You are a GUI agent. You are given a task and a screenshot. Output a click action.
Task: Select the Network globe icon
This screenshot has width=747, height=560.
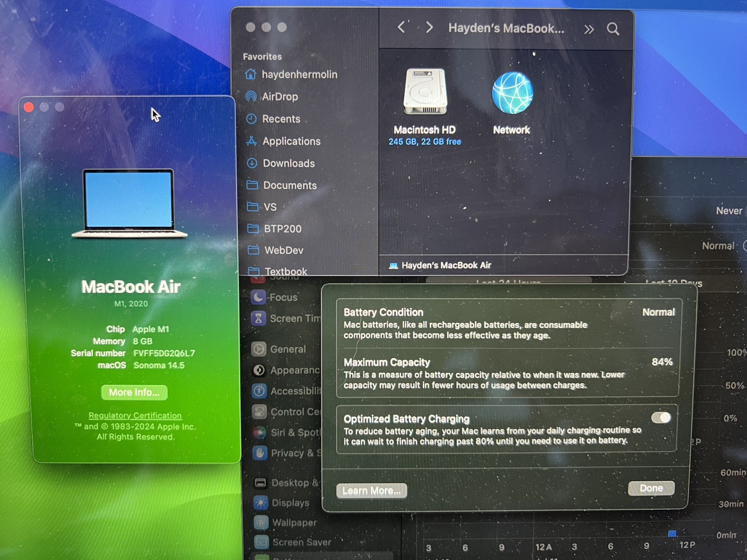(512, 93)
